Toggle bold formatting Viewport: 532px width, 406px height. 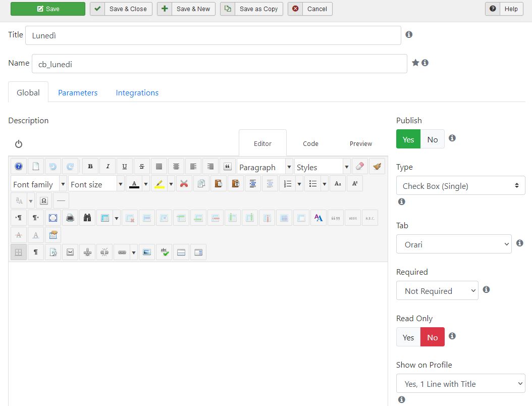(90, 166)
